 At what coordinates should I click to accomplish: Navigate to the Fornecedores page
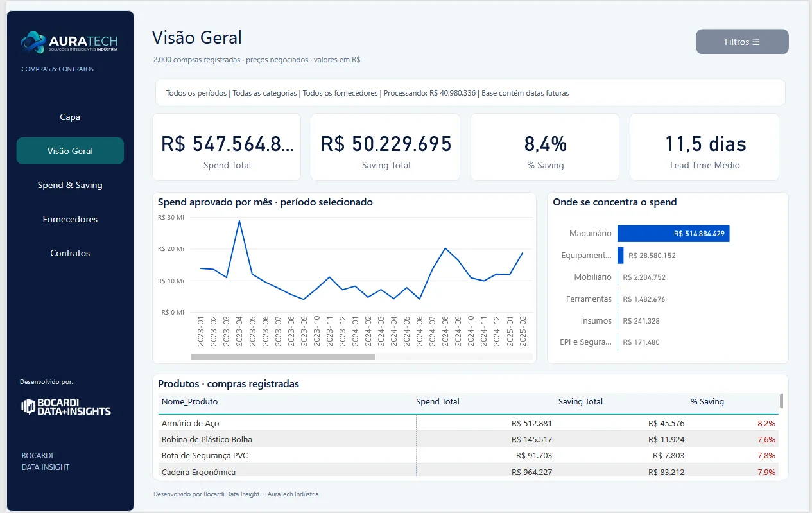70,219
